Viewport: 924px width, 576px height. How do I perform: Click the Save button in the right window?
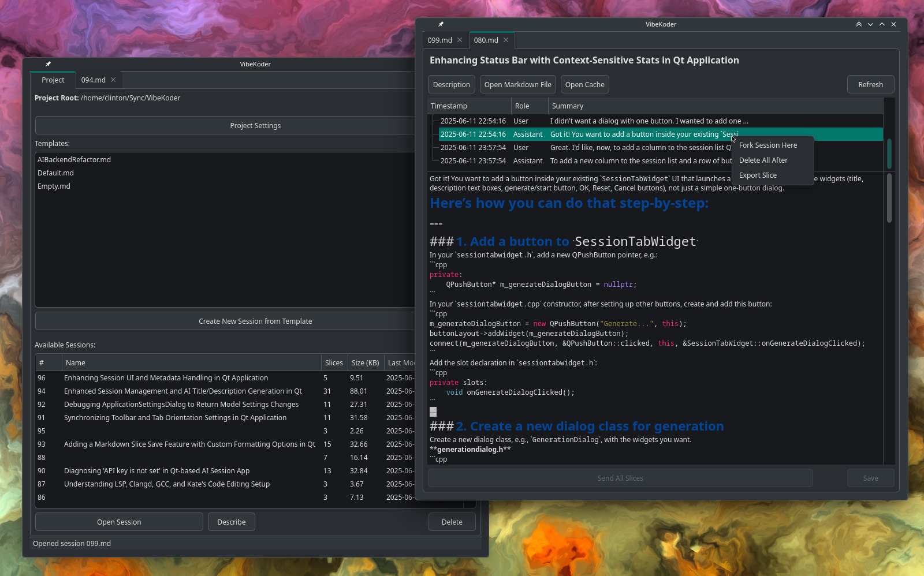(870, 478)
